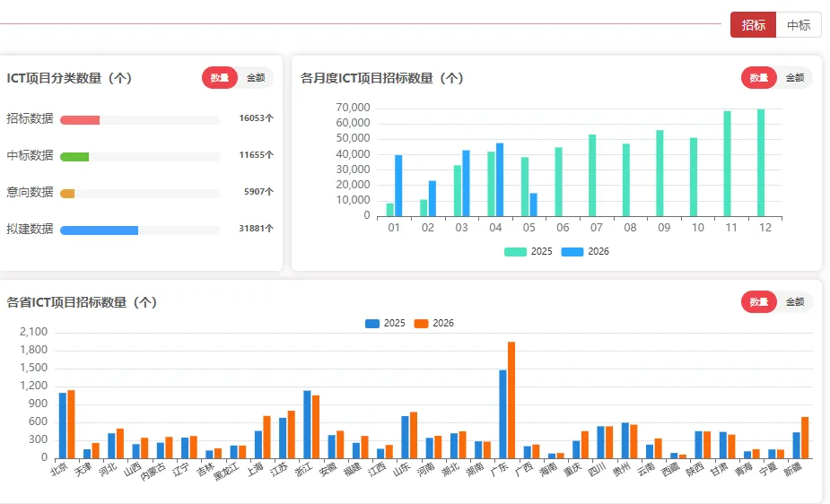Screen dimensions: 830x504
Task: Select 数量 in the ICT项目分类数量 panel
Action: click(220, 78)
